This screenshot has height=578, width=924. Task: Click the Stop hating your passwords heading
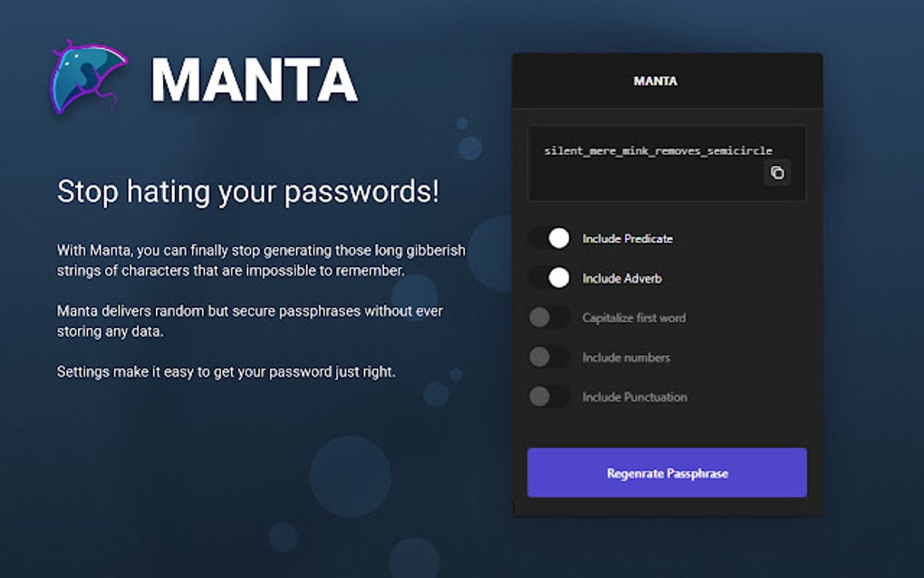coord(247,192)
